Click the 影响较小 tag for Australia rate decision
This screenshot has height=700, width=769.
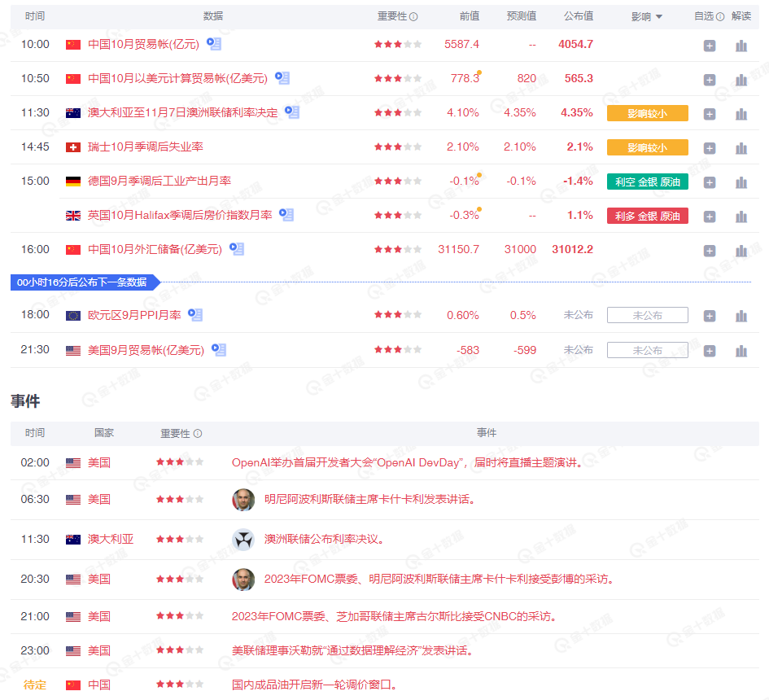(x=648, y=113)
